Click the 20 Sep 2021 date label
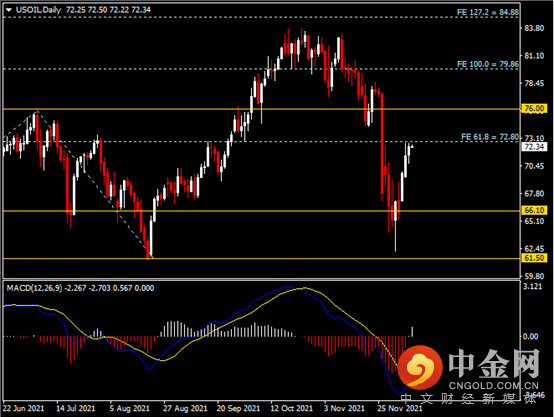 pyautogui.click(x=238, y=409)
